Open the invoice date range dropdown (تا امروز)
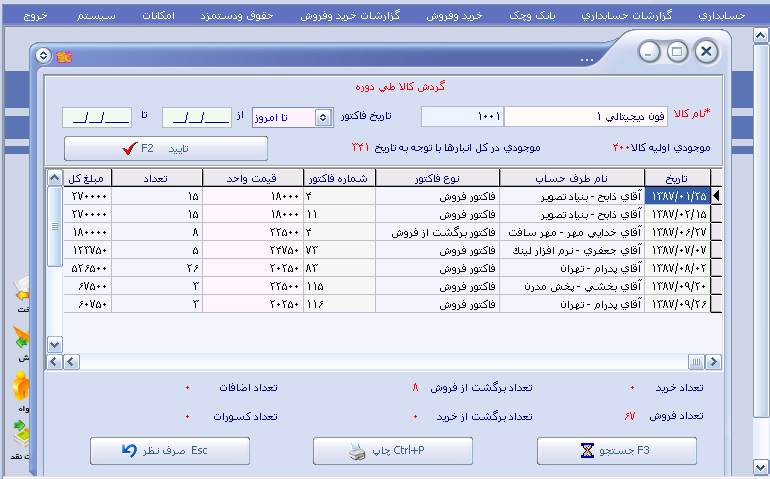The image size is (770, 479). (322, 118)
